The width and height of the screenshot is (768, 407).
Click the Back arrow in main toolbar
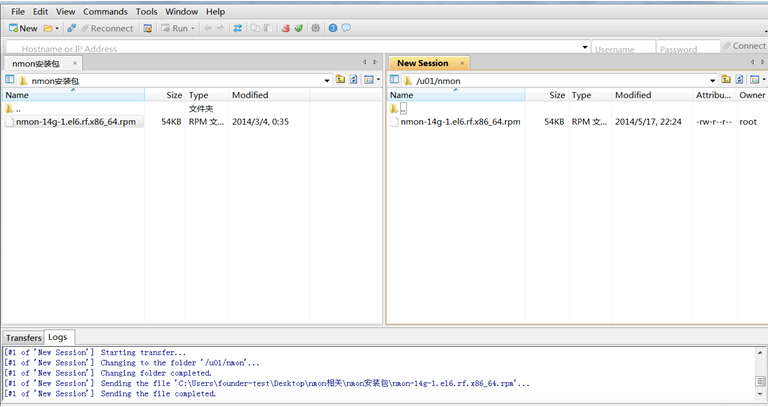point(208,28)
